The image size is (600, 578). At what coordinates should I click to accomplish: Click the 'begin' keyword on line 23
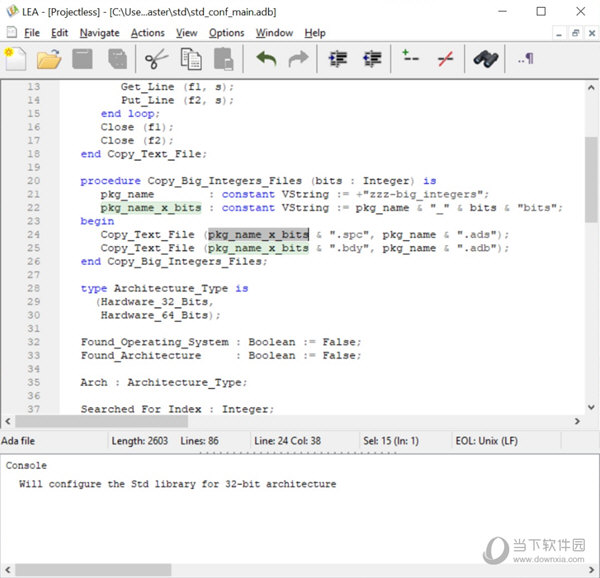[97, 221]
